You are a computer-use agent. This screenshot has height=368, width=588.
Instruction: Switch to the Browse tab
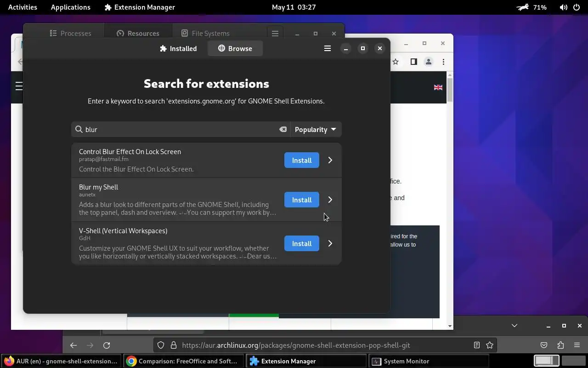235,48
